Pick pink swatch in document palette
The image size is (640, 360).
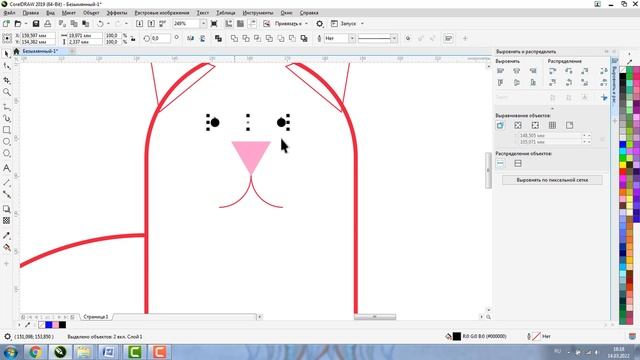tap(56, 325)
